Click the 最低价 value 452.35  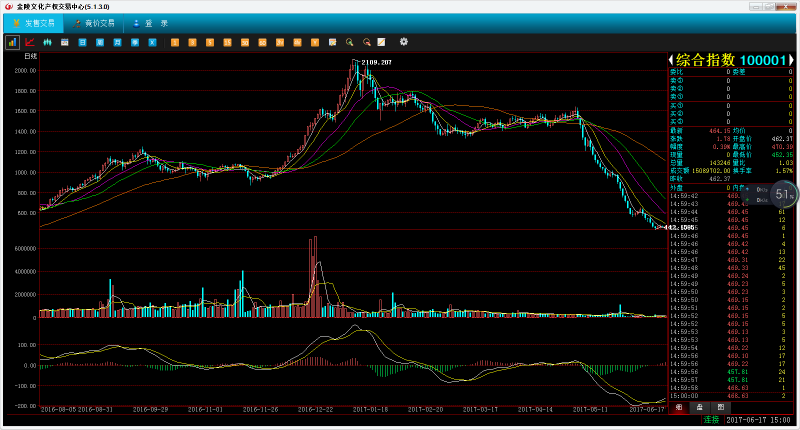point(782,155)
